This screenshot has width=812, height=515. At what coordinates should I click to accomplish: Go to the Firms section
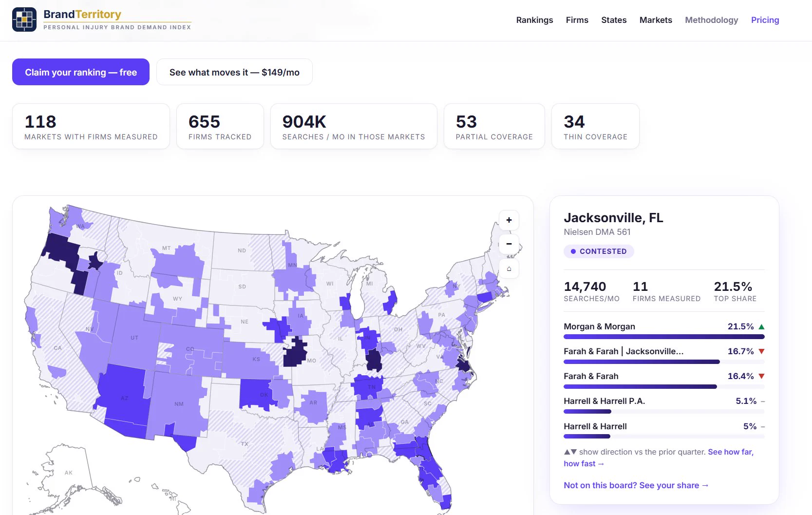click(x=577, y=20)
